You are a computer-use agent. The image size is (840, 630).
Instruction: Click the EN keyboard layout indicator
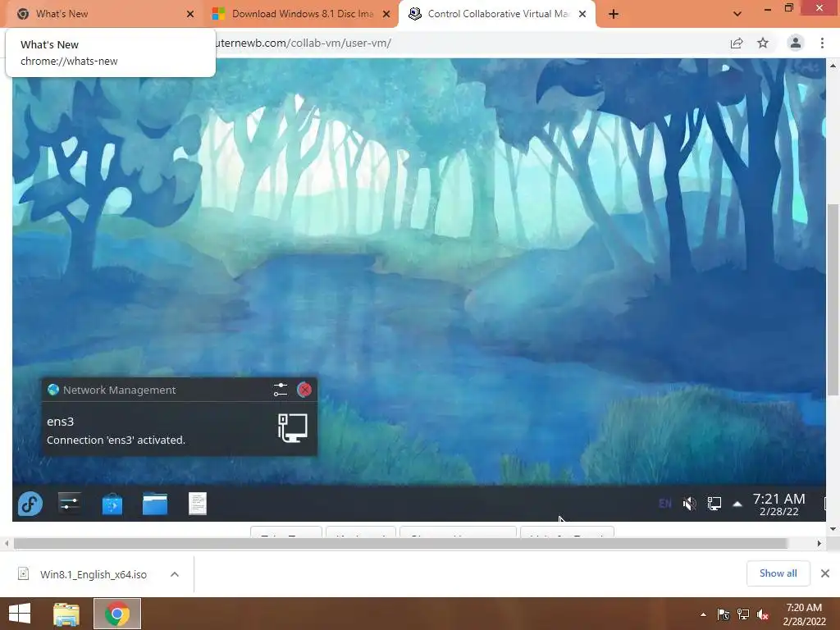click(x=664, y=504)
